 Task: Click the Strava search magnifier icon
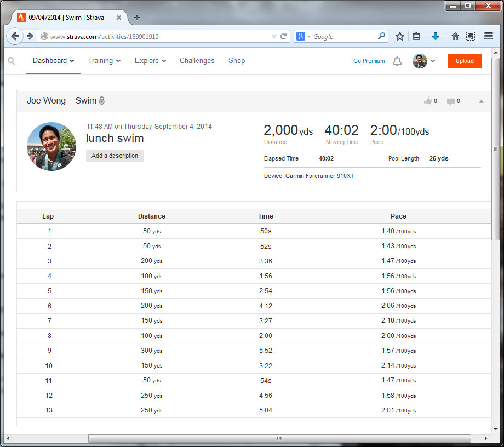coord(12,61)
